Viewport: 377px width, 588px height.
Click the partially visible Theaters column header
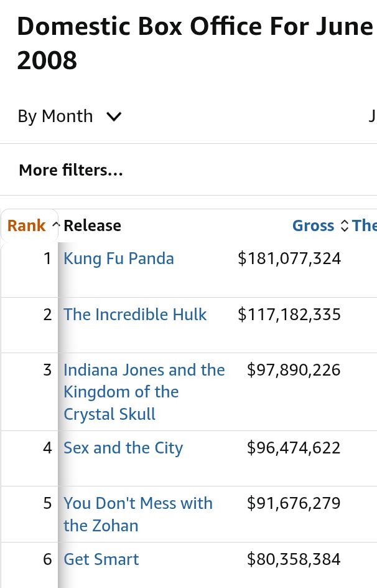click(x=365, y=225)
